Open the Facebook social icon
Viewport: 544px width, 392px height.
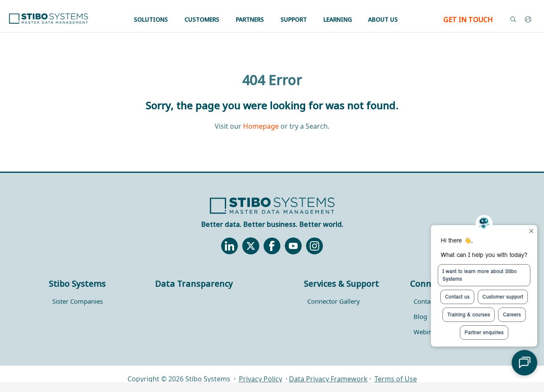pyautogui.click(x=272, y=246)
